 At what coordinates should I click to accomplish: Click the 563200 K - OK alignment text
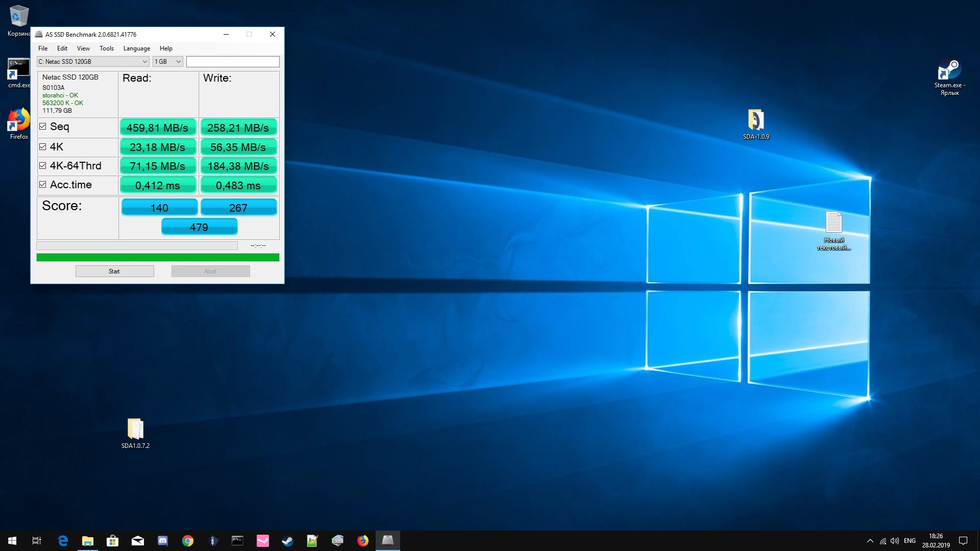(x=63, y=103)
